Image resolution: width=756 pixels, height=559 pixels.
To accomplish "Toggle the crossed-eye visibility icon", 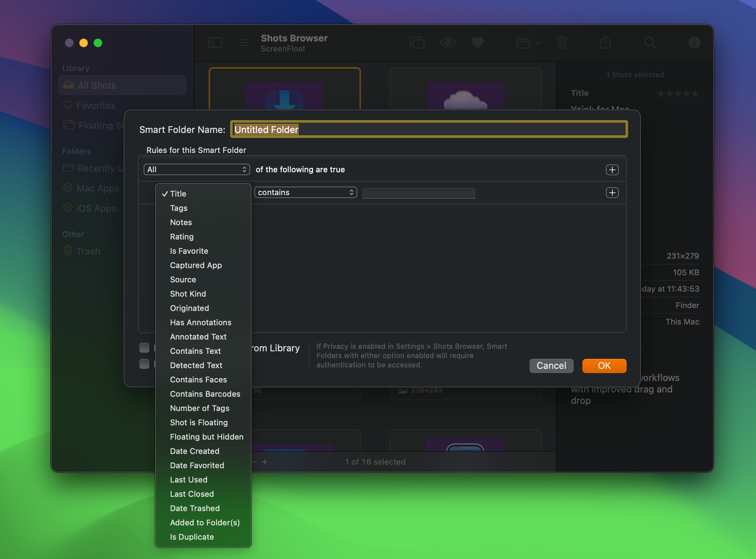I will pyautogui.click(x=448, y=43).
